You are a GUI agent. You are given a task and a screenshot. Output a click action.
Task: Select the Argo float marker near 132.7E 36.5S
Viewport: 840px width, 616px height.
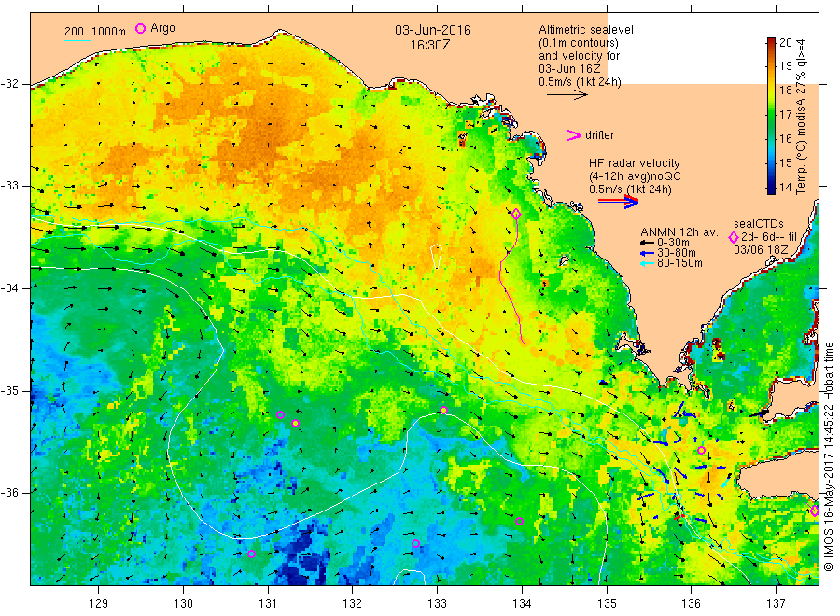click(x=415, y=544)
